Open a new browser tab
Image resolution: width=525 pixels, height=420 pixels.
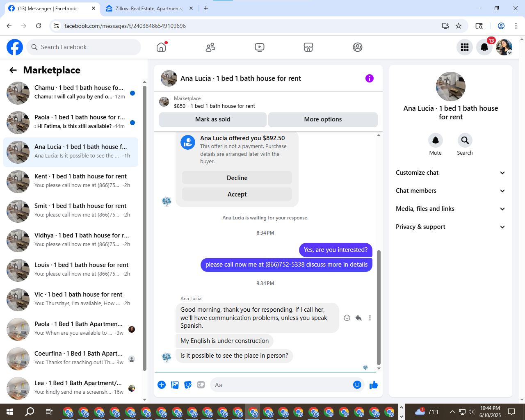pyautogui.click(x=206, y=9)
